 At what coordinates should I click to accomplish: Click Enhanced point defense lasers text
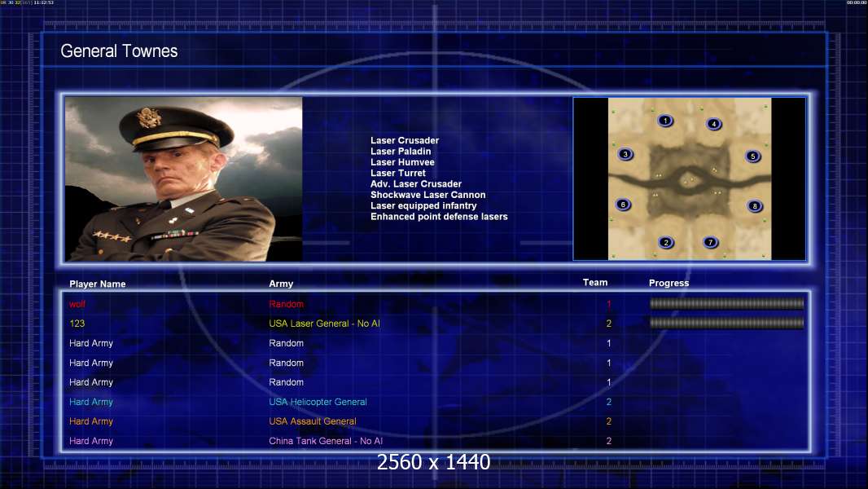(439, 217)
